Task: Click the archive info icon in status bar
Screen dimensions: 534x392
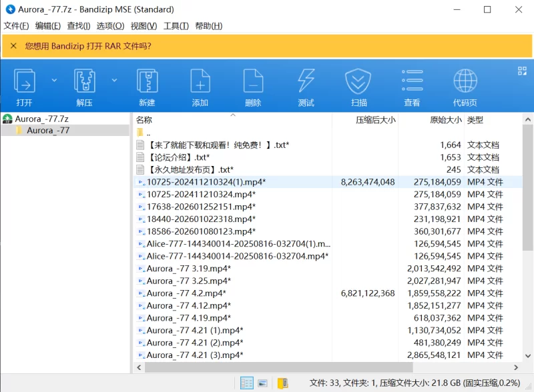Action: (x=282, y=383)
